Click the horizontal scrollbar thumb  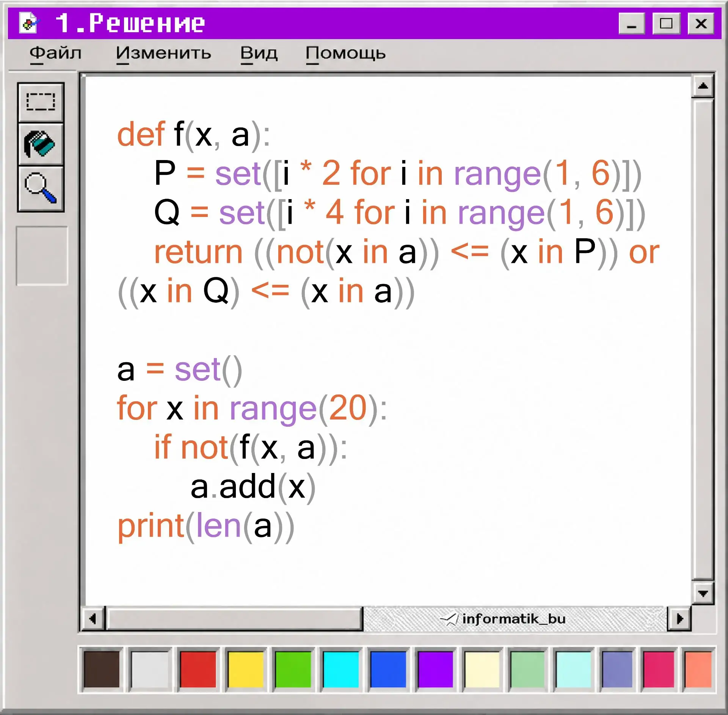click(234, 619)
